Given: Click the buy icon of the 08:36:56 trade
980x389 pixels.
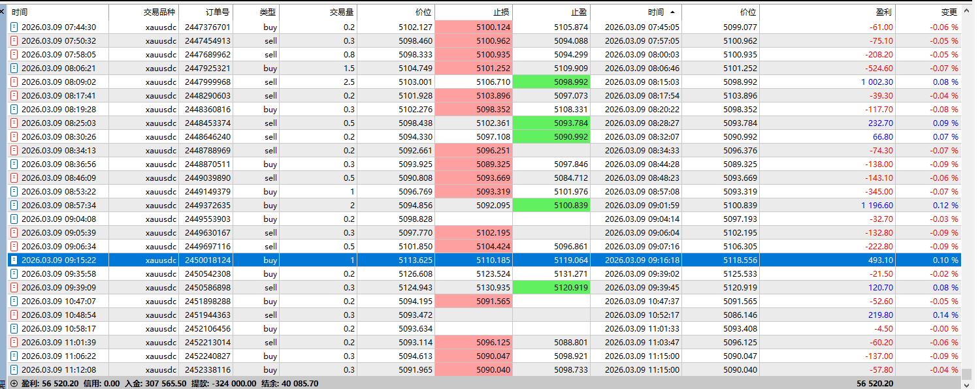Looking at the screenshot, I should (x=14, y=164).
